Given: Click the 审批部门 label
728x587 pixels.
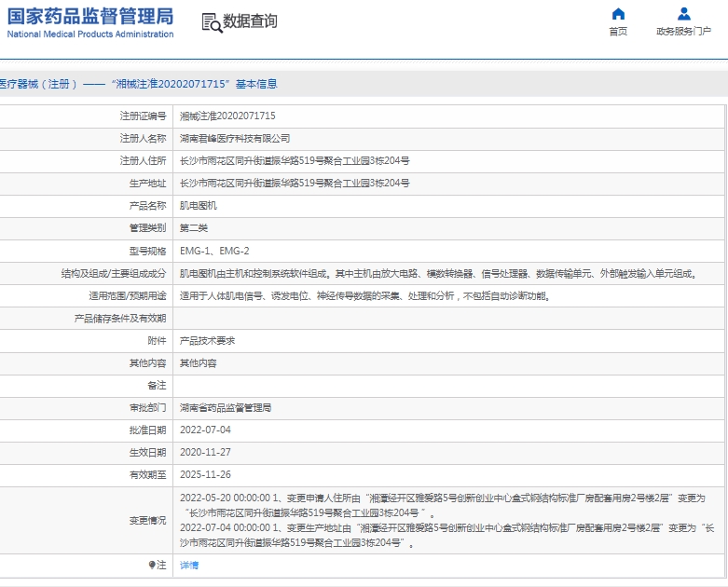Looking at the screenshot, I should tap(147, 408).
